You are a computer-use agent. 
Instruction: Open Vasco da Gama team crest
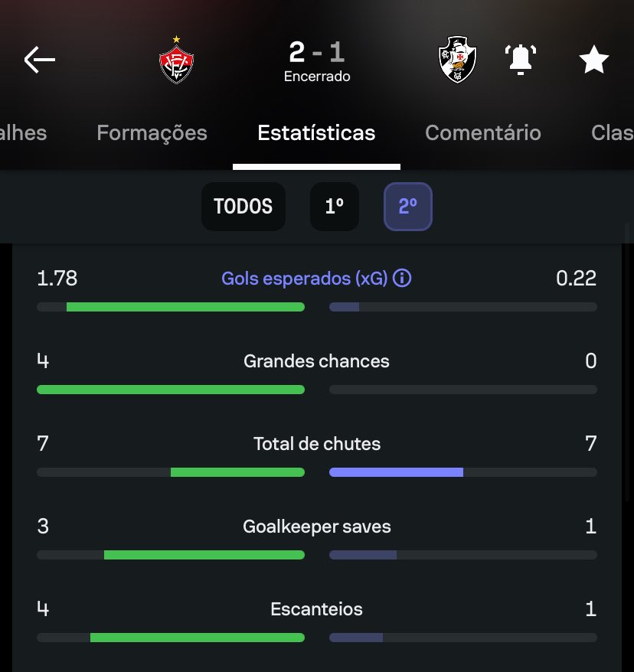click(457, 59)
